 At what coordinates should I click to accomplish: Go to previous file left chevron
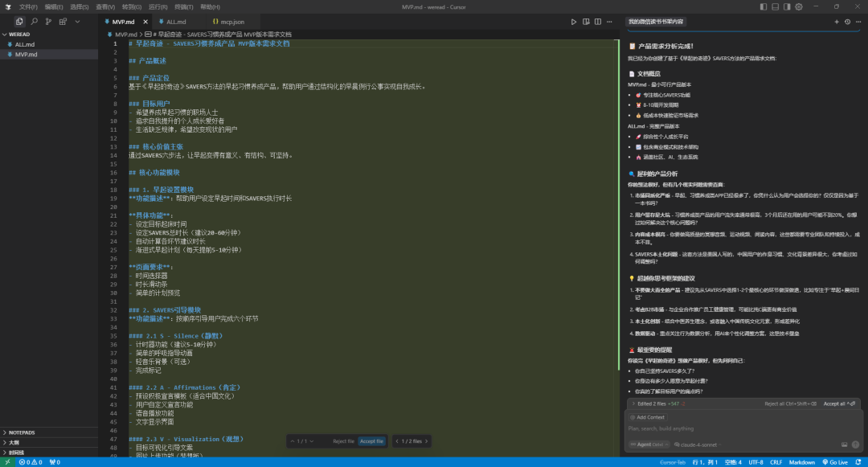[397, 441]
